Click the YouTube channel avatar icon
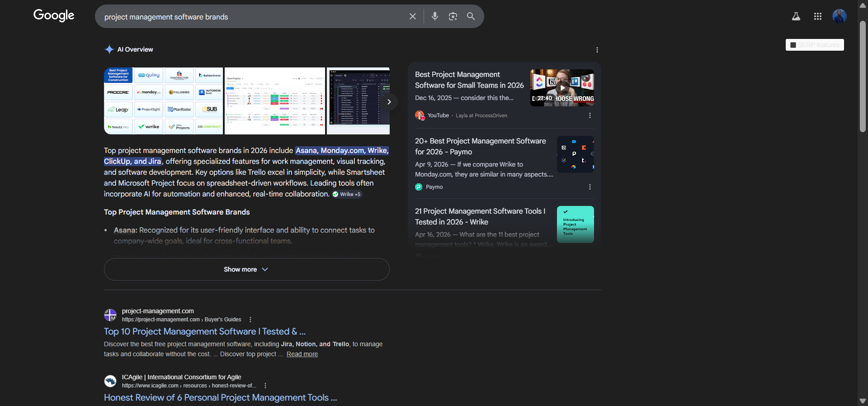This screenshot has width=868, height=406. (x=420, y=115)
